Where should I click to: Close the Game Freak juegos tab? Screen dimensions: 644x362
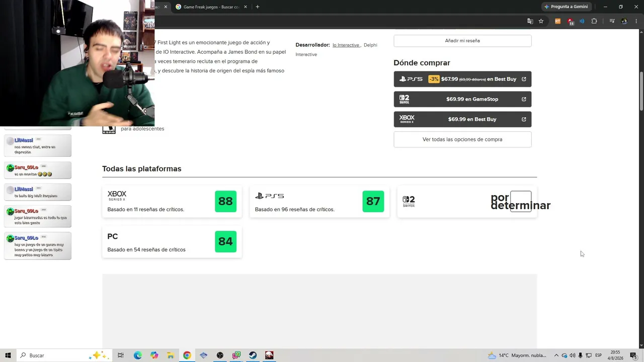tap(246, 7)
